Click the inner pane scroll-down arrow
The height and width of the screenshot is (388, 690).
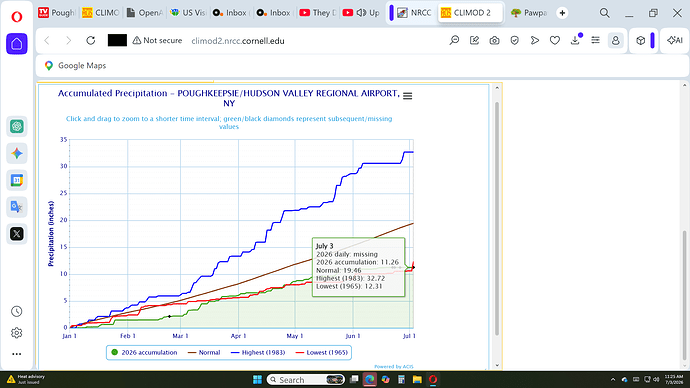[x=497, y=365]
